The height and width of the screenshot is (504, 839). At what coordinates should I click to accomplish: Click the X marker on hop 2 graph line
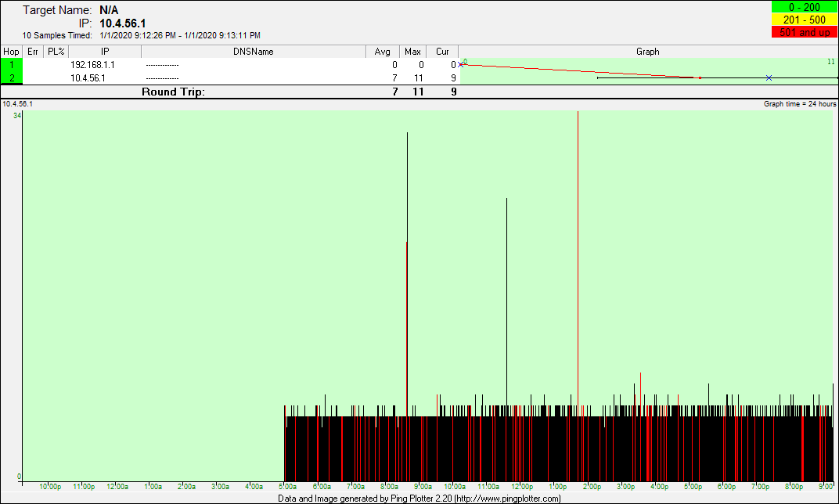[x=769, y=77]
